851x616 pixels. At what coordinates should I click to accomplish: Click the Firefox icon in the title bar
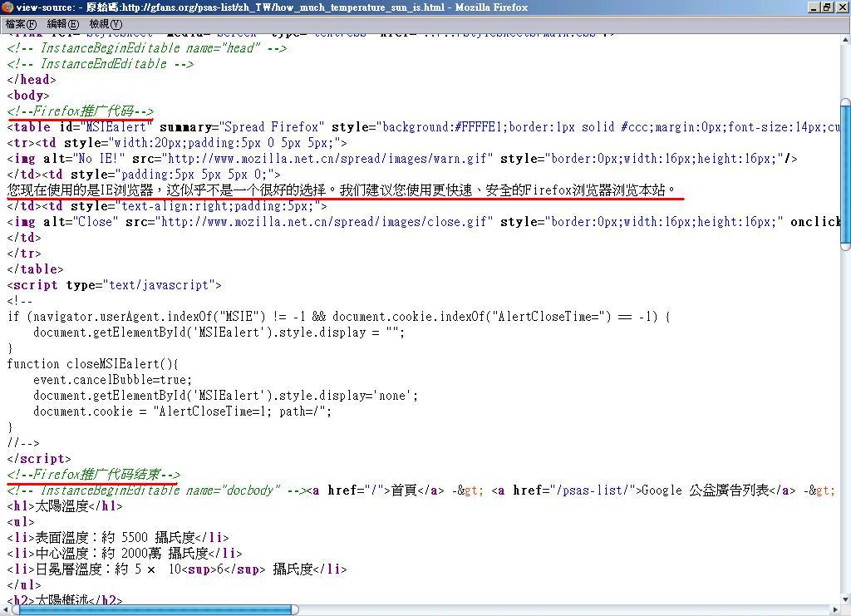click(x=7, y=7)
